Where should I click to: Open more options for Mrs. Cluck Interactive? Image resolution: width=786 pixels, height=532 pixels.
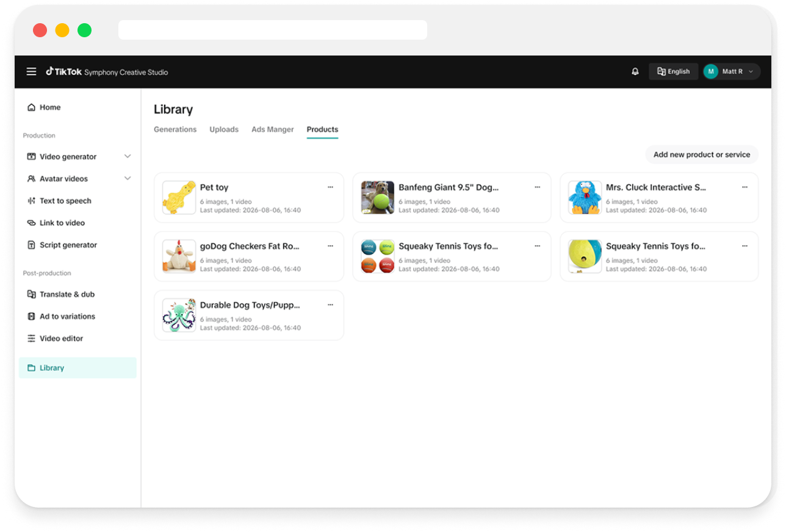coord(745,187)
